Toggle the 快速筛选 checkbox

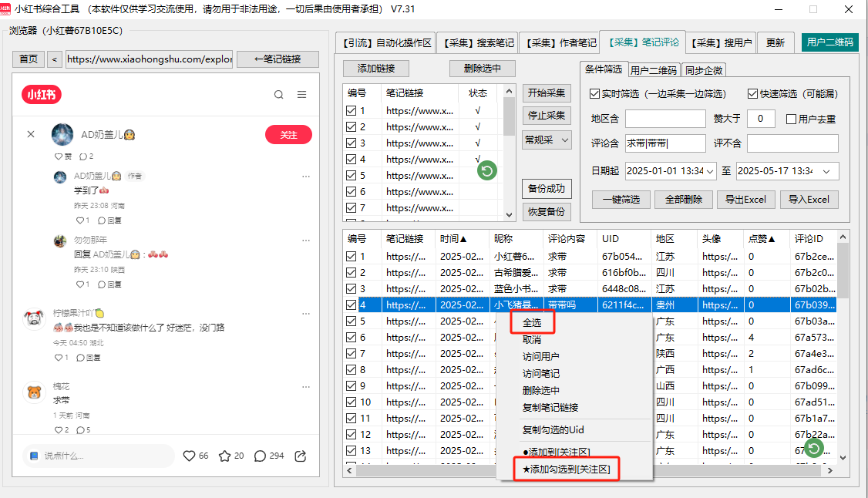click(x=752, y=94)
